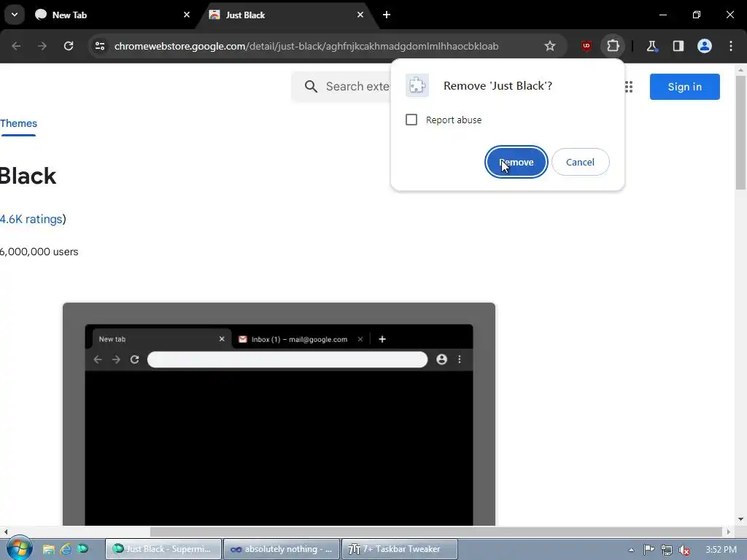
Task: Bookmark this page with star icon
Action: click(x=550, y=46)
